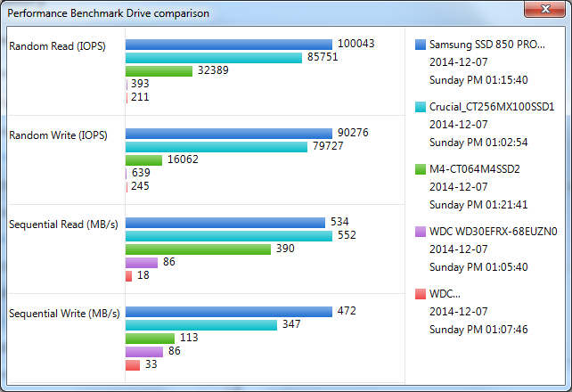Click the random write value 16062
Viewport: 572px width, 392px height.
pos(183,159)
